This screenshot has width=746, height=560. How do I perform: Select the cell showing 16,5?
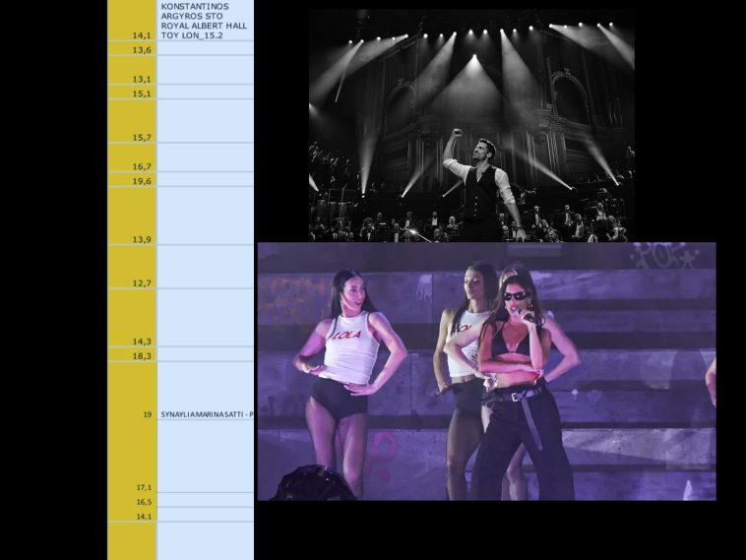click(132, 501)
